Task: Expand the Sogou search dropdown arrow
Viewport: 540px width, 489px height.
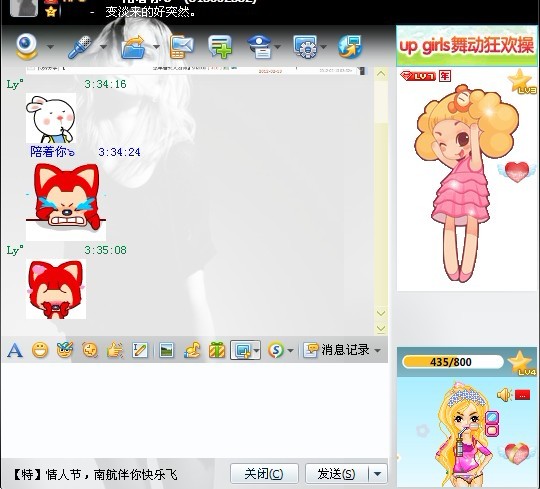Action: [290, 351]
